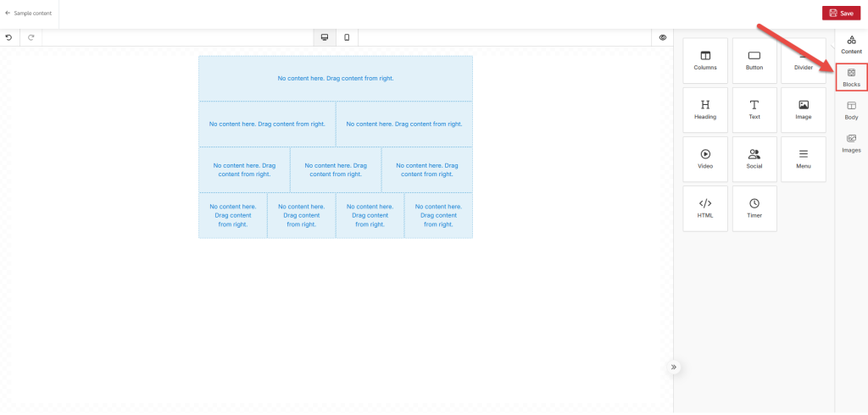The width and height of the screenshot is (868, 415).
Task: Go back via Sample content arrow
Action: [x=8, y=13]
